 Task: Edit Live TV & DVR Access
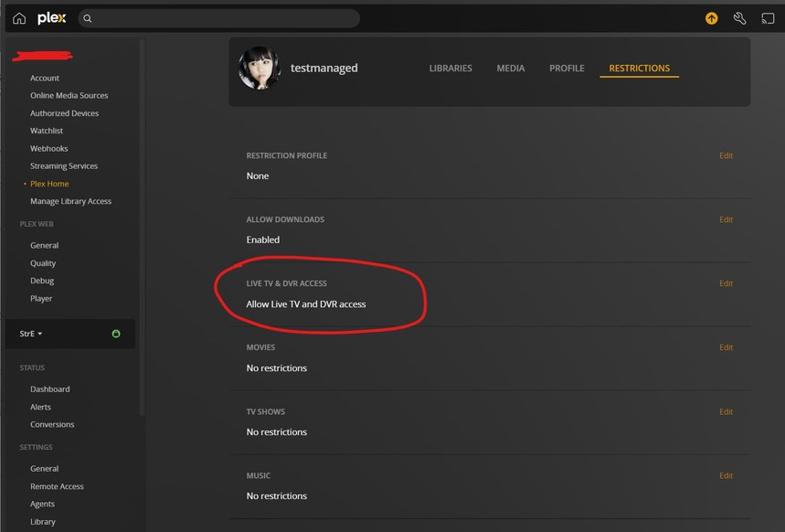coord(726,283)
